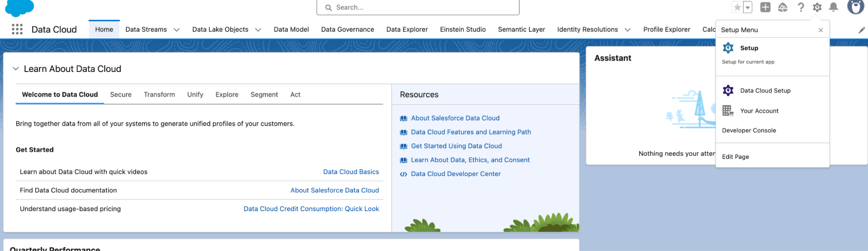The height and width of the screenshot is (251, 868).
Task: Open the Data Model tab
Action: 291,29
